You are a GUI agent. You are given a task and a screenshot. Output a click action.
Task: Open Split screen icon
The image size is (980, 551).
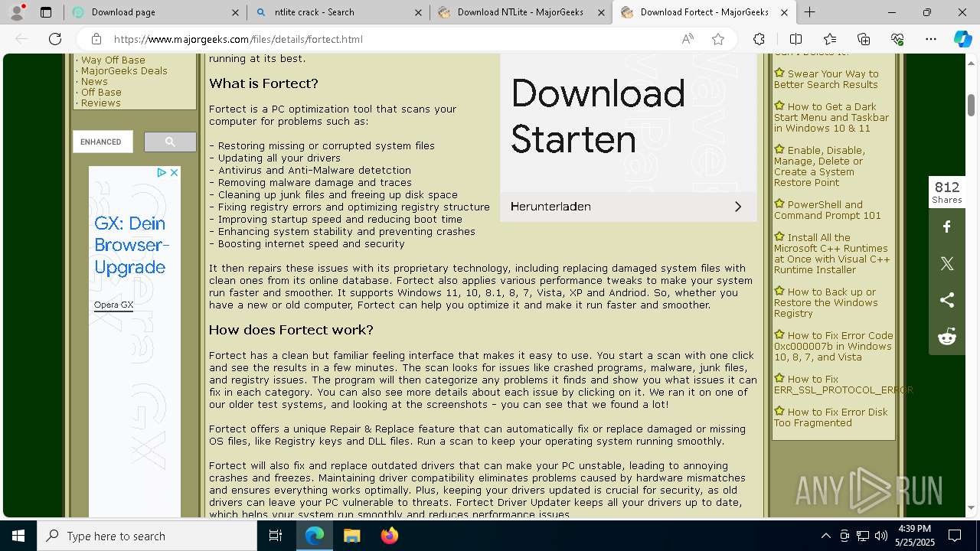[x=795, y=39]
